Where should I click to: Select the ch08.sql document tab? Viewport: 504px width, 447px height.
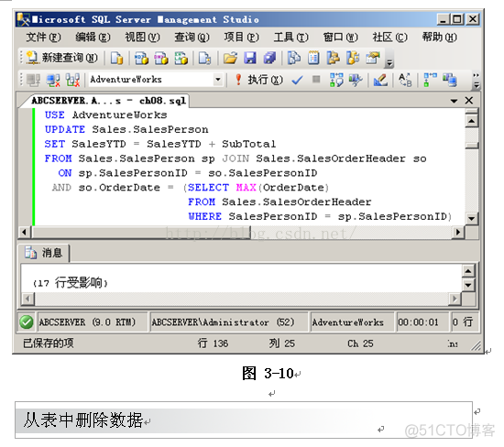pyautogui.click(x=109, y=101)
